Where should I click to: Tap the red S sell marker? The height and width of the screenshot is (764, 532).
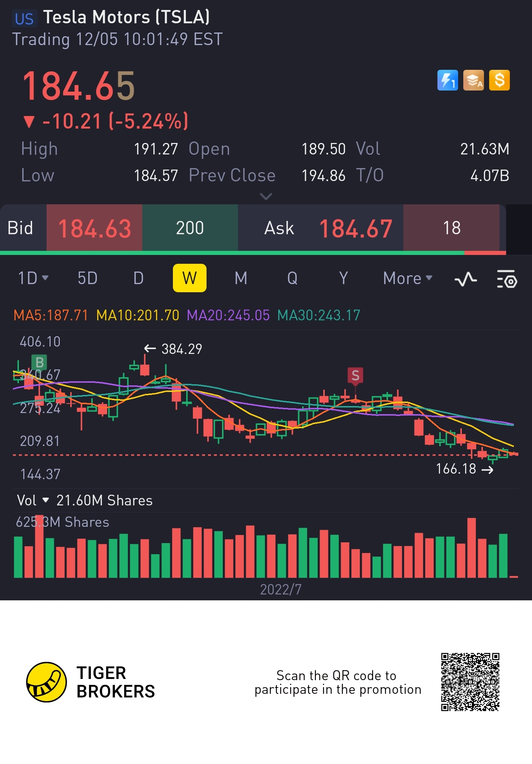355,376
